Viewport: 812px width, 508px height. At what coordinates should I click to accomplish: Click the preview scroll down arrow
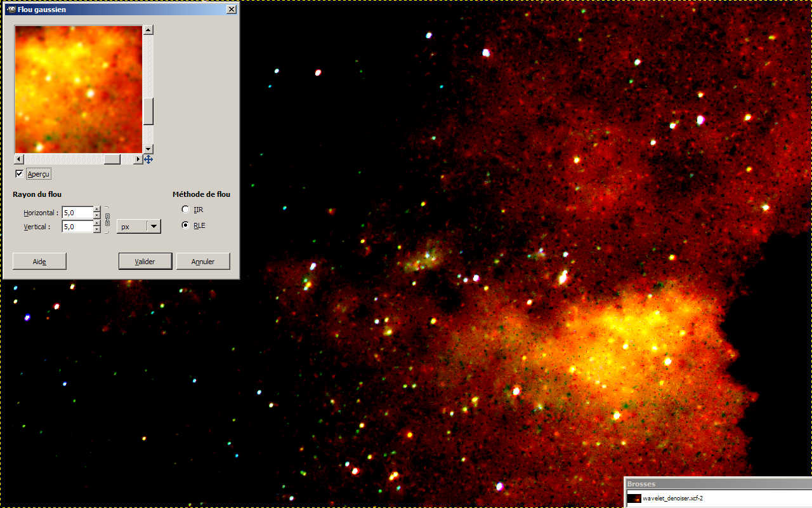coord(148,149)
